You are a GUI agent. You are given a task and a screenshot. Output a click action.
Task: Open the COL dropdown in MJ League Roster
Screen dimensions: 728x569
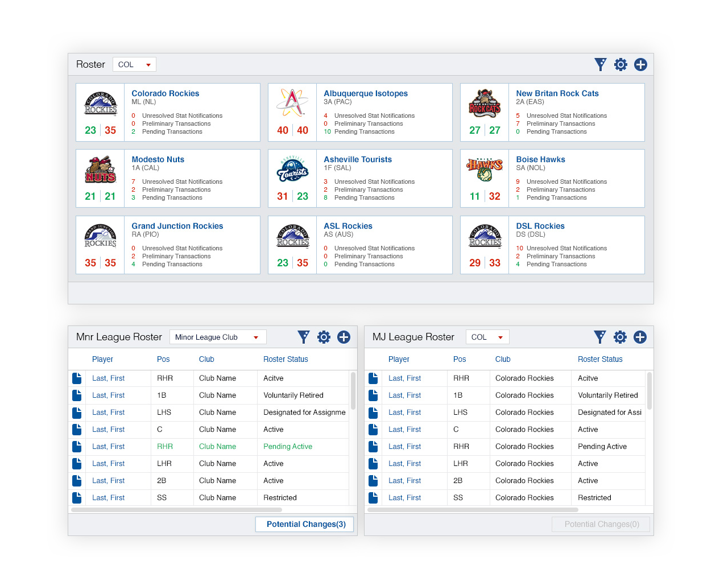[x=487, y=337]
